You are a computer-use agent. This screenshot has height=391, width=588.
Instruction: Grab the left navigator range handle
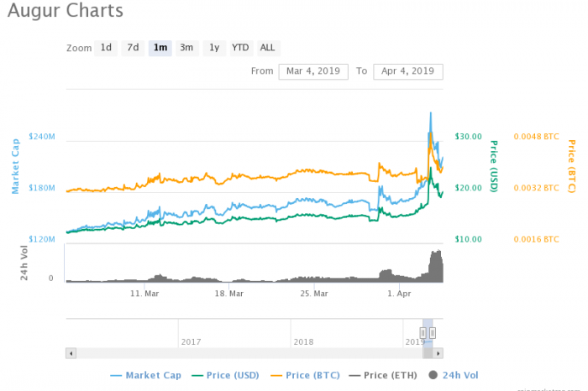tap(423, 332)
